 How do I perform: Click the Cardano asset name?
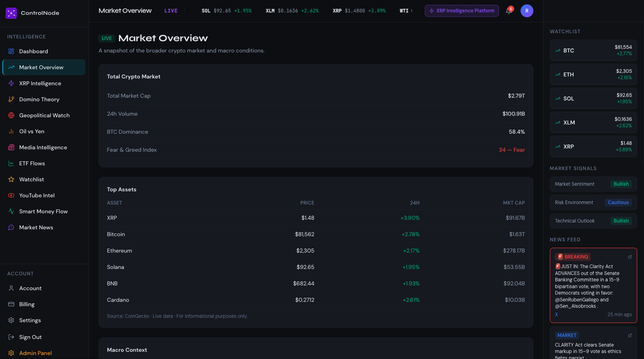click(x=118, y=300)
